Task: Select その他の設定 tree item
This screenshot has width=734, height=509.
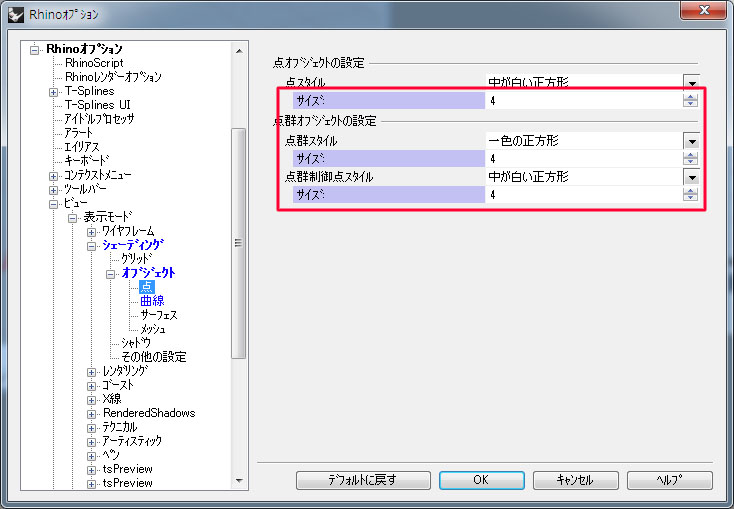Action: pos(154,357)
